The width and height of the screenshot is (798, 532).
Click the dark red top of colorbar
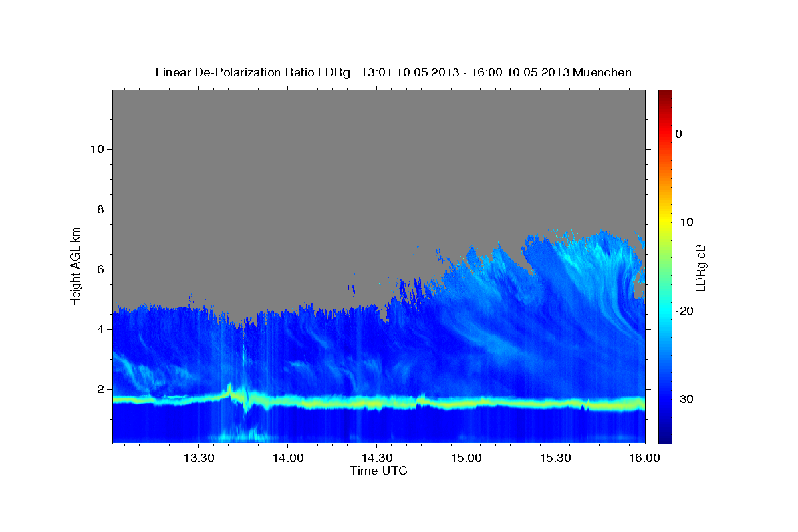click(665, 95)
